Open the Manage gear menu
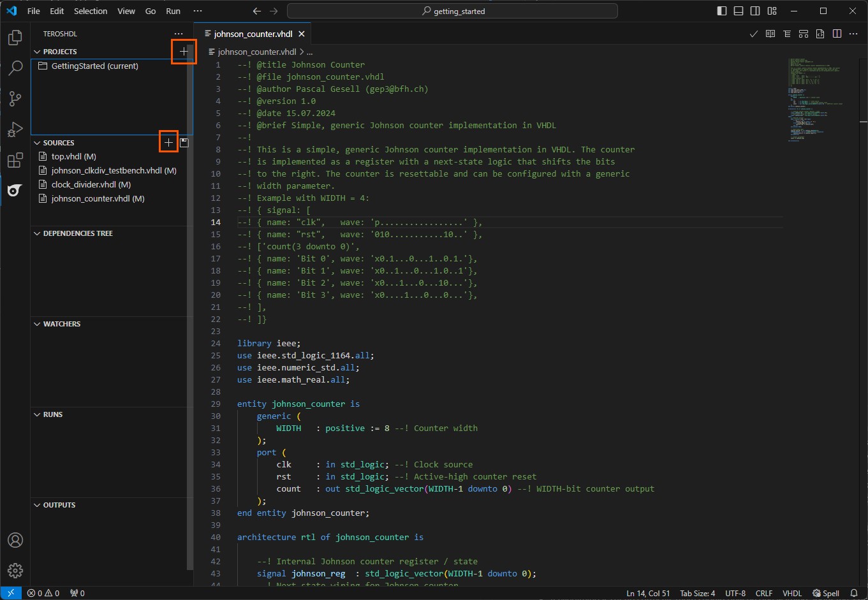 (15, 570)
